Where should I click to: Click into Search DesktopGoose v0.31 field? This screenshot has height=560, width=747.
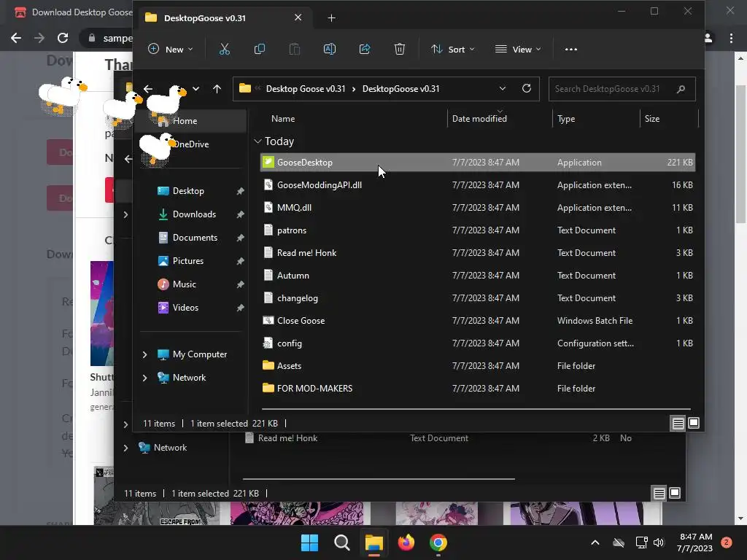pos(622,89)
